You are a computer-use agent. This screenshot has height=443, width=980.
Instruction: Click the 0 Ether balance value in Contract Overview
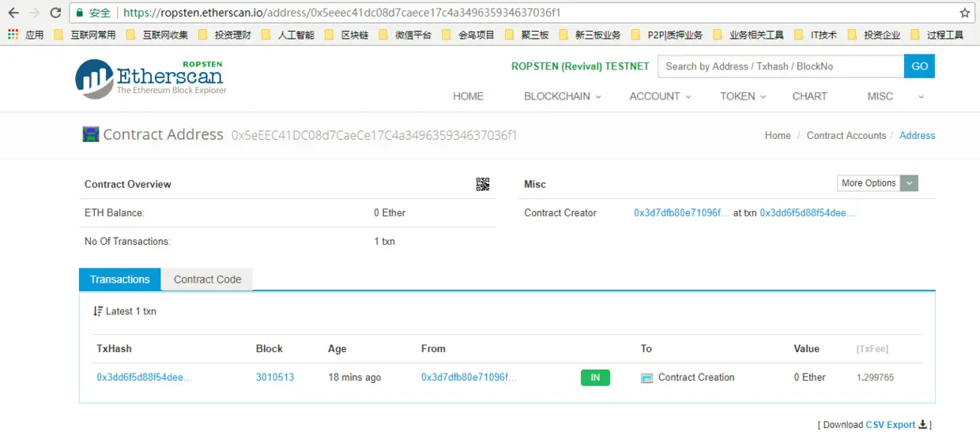coord(390,213)
